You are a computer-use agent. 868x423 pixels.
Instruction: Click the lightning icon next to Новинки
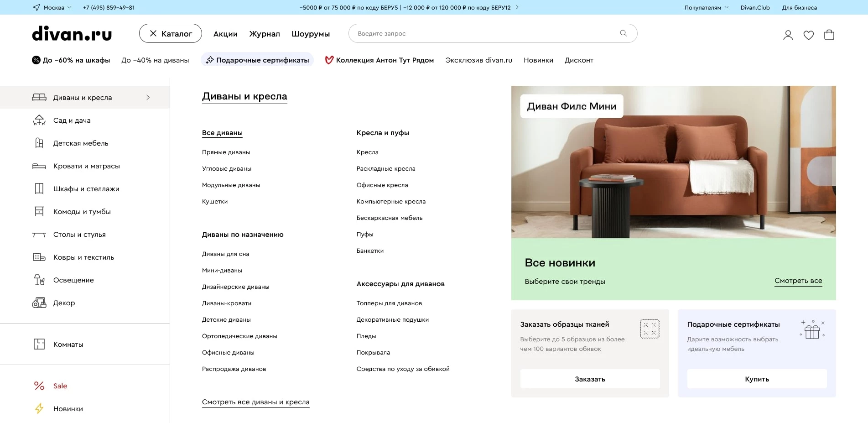[x=39, y=408]
